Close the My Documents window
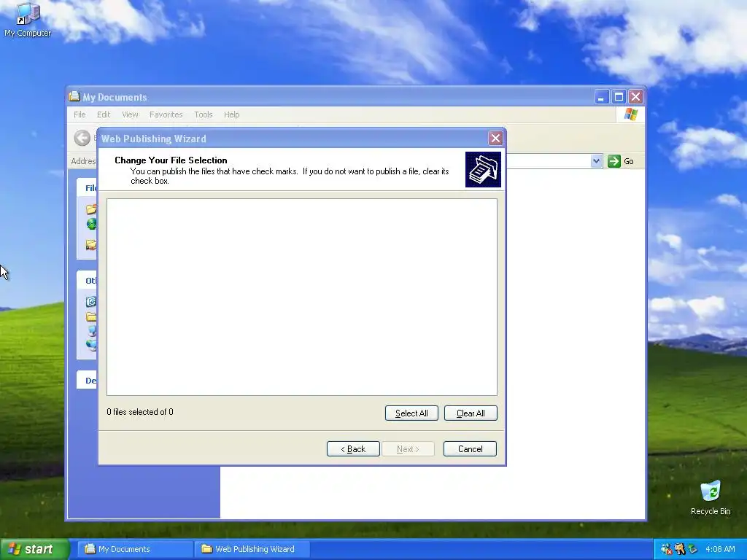Screen dimensions: 747x560 pyautogui.click(x=636, y=97)
